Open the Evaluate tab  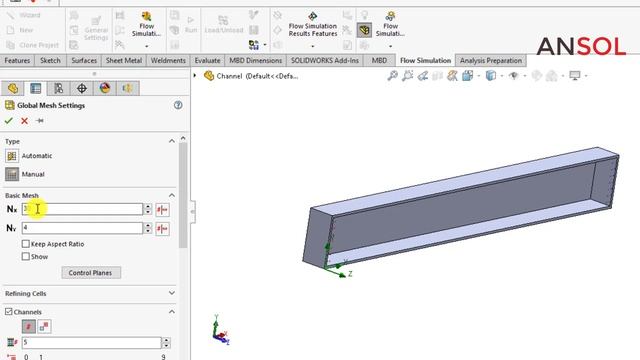coord(207,60)
